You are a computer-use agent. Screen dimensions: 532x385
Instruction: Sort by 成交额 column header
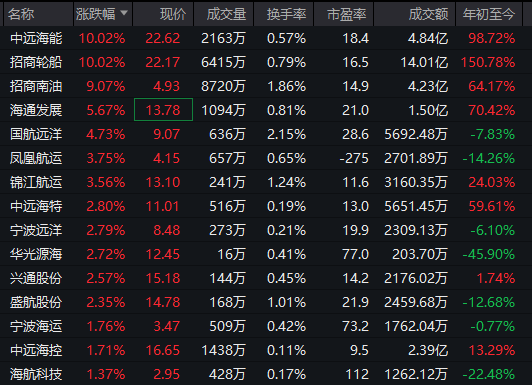point(428,14)
